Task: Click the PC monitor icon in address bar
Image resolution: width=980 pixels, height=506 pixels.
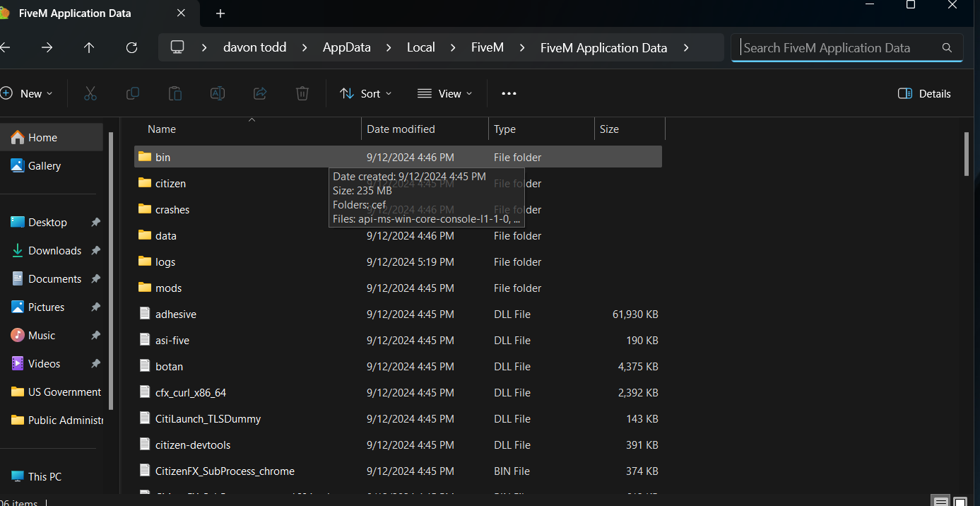Action: [177, 47]
